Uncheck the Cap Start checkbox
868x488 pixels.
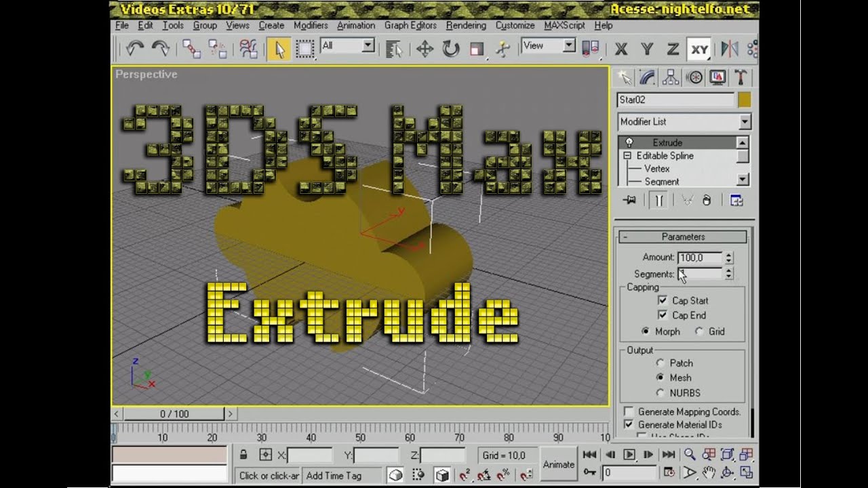point(663,300)
